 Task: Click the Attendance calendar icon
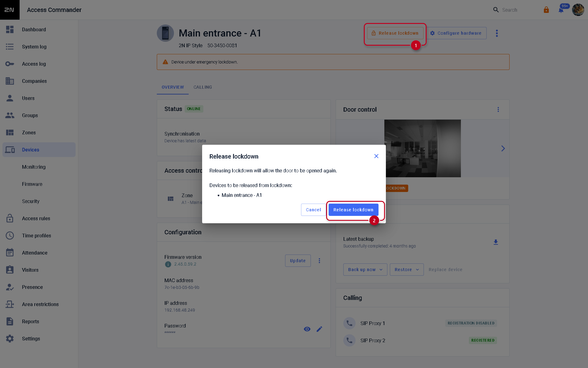coord(10,253)
